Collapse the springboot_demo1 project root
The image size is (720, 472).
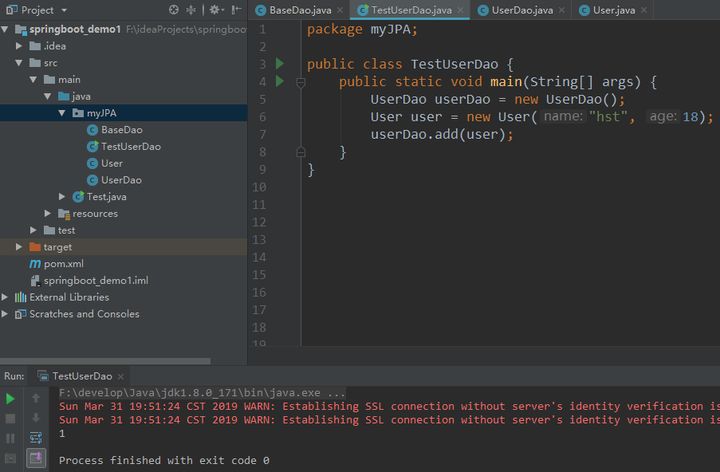point(5,29)
